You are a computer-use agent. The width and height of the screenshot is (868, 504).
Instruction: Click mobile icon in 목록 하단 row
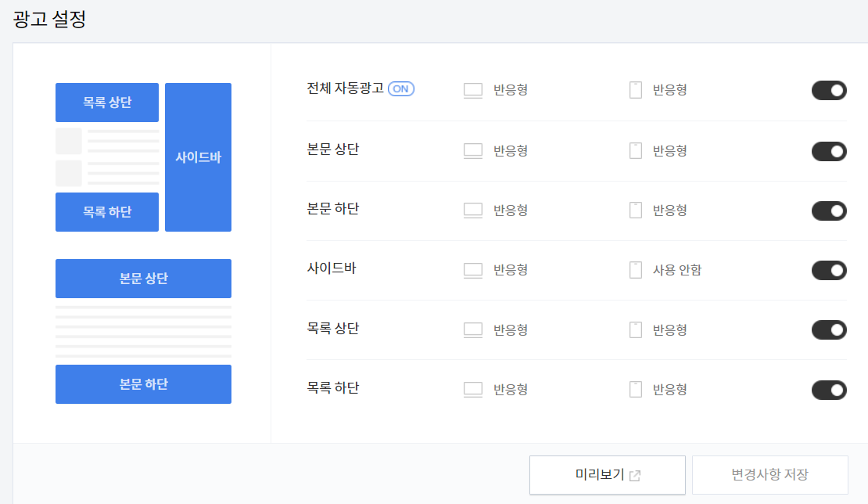click(x=636, y=390)
